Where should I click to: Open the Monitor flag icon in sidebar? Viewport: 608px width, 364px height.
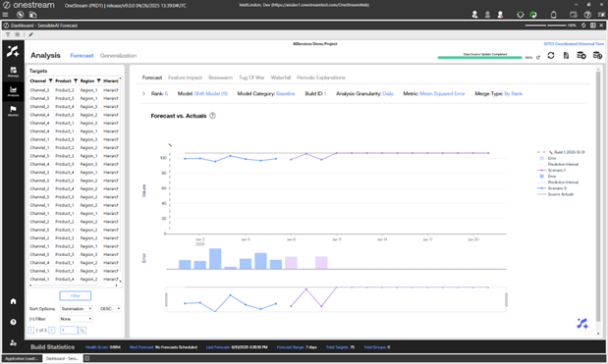[13, 111]
